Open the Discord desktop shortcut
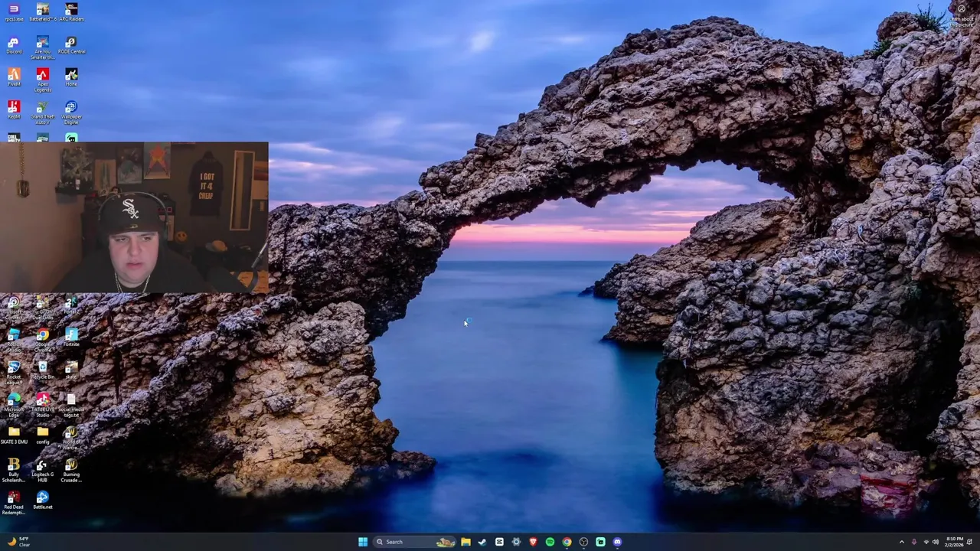The width and height of the screenshot is (980, 551). pyautogui.click(x=14, y=45)
